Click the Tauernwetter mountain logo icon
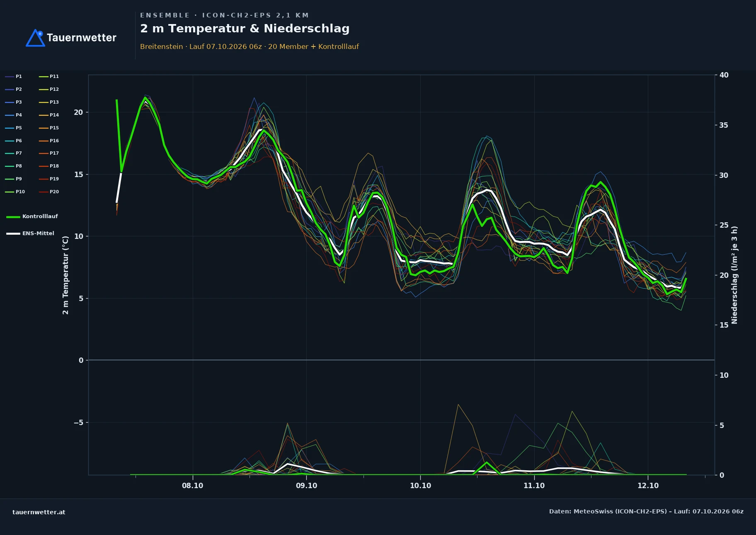Screen dimensions: 756x535 [x=35, y=38]
